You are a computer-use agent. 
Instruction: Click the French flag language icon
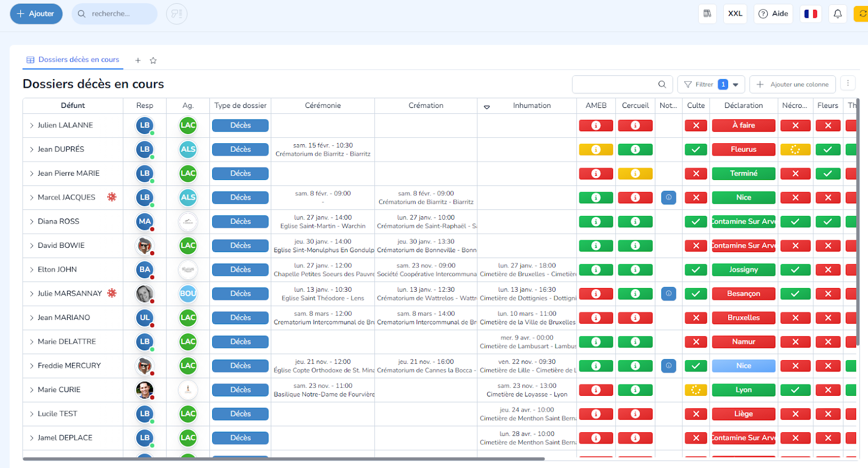coord(810,14)
